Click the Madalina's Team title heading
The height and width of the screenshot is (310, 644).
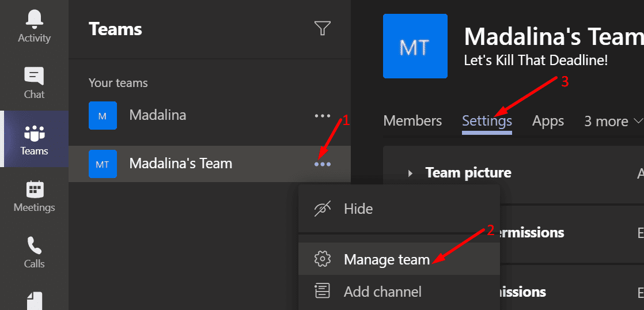pos(554,36)
